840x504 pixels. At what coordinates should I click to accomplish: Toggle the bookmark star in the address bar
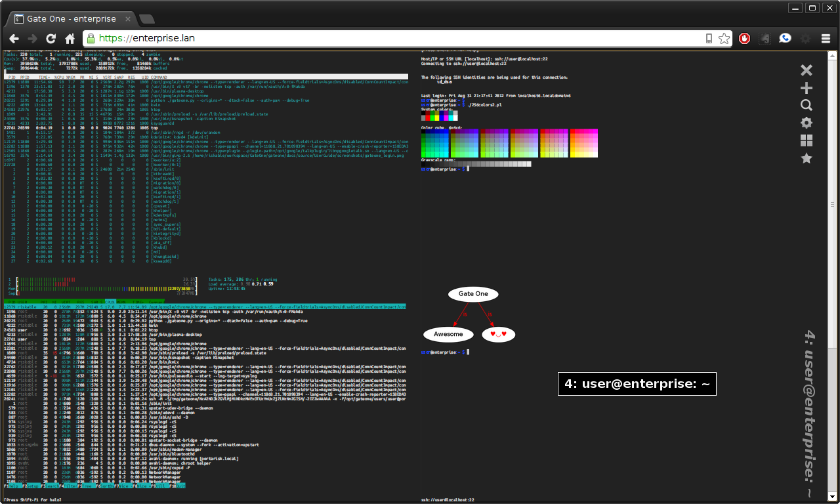point(724,38)
